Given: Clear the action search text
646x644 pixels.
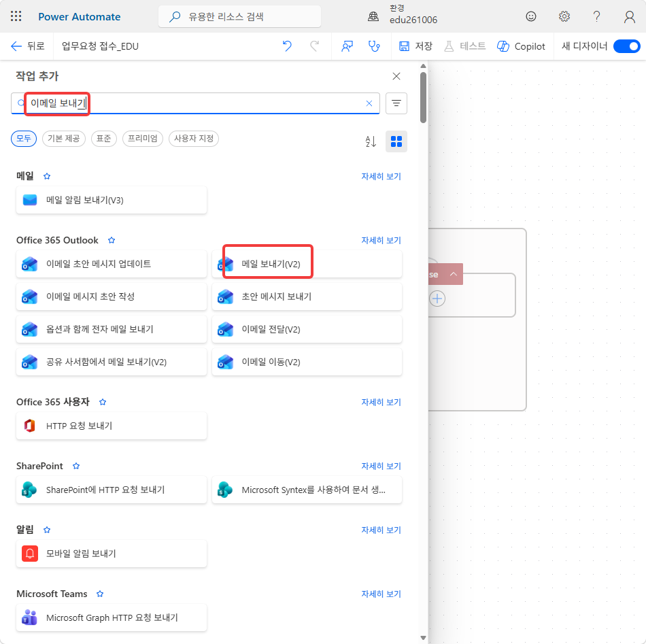Looking at the screenshot, I should point(369,103).
